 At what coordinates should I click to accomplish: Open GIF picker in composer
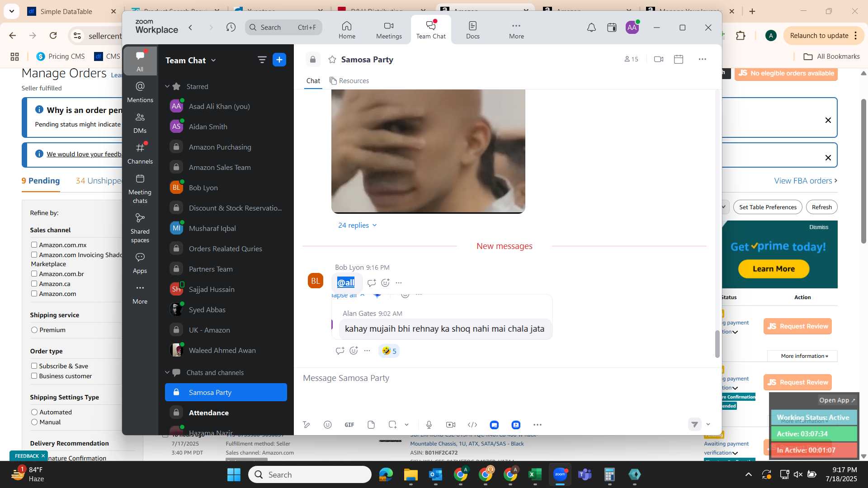pyautogui.click(x=349, y=425)
